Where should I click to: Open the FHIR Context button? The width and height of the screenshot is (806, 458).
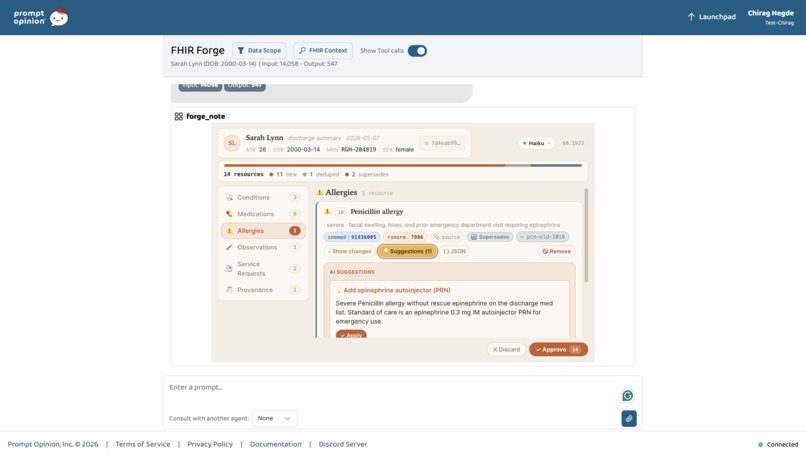[323, 50]
